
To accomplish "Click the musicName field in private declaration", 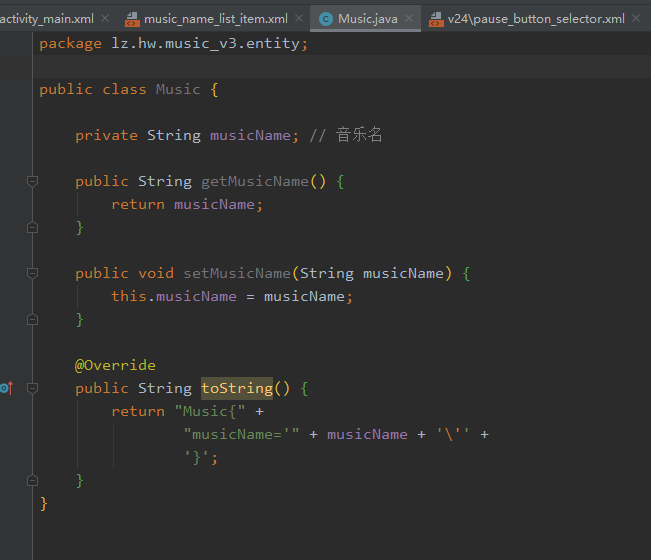I will coord(250,135).
